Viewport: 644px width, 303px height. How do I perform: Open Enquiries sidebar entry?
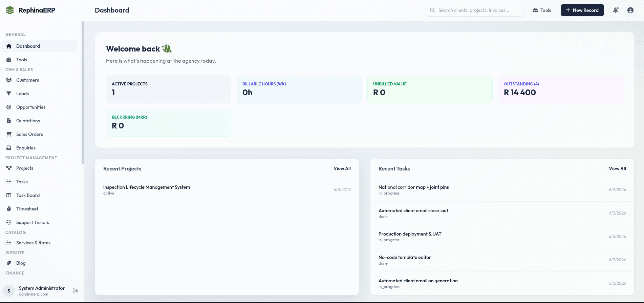40,148
